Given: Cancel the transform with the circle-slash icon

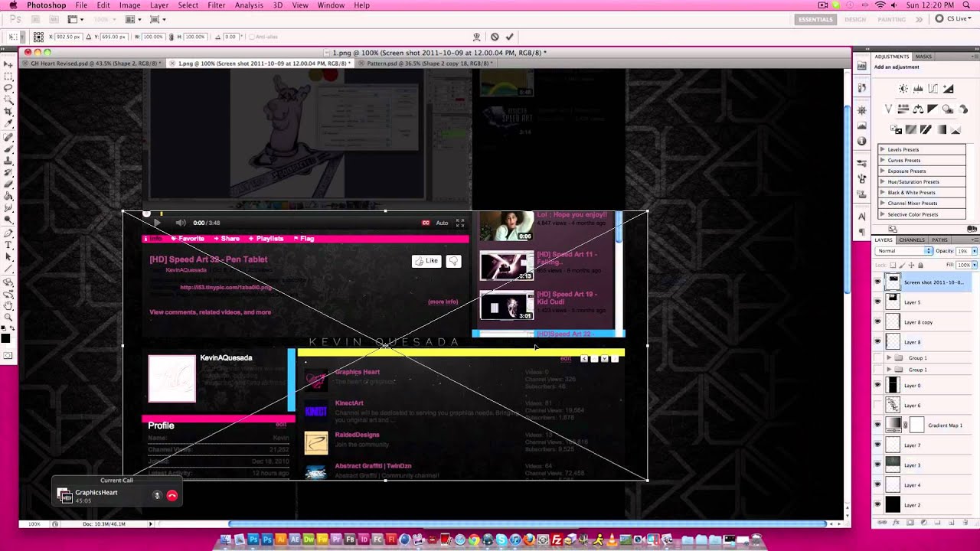Looking at the screenshot, I should [x=495, y=37].
